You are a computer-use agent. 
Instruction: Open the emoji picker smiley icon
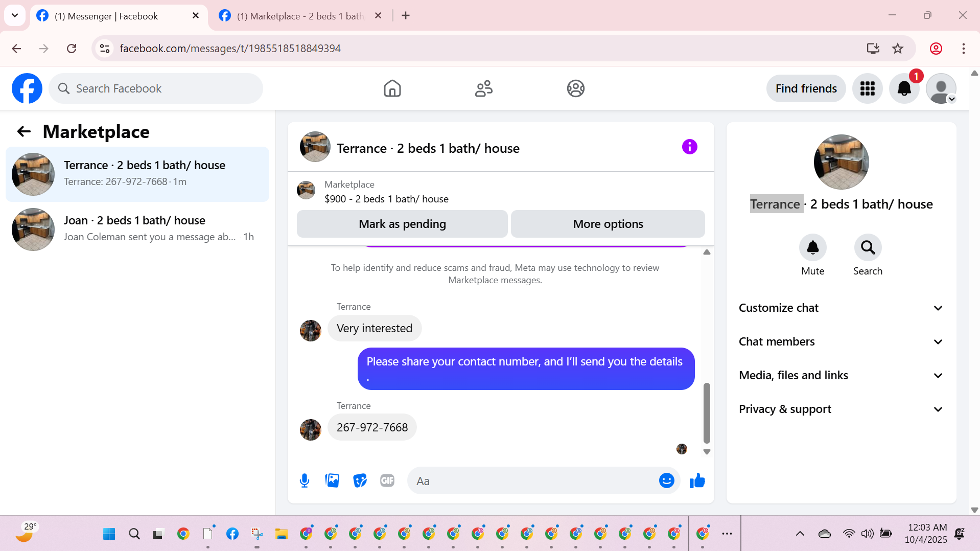[666, 480]
